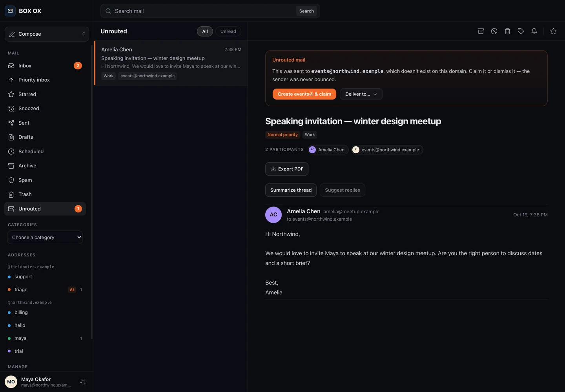Image resolution: width=565 pixels, height=392 pixels.
Task: Select the Unrouted folder
Action: (45, 209)
